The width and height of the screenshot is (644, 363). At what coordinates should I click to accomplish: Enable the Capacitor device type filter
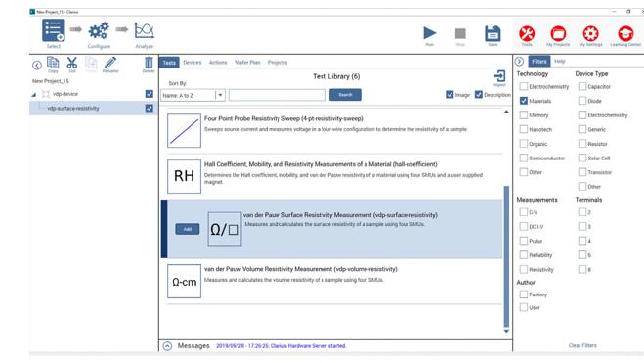tap(582, 86)
